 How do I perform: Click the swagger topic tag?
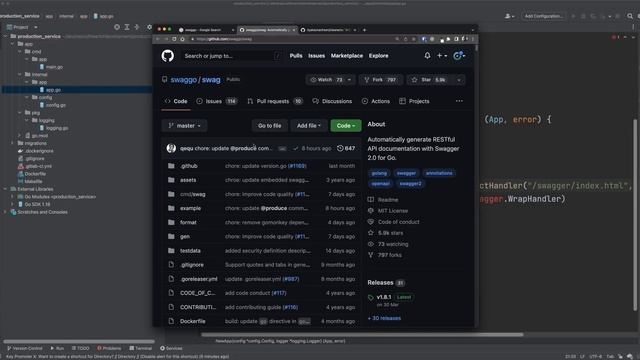pos(406,173)
